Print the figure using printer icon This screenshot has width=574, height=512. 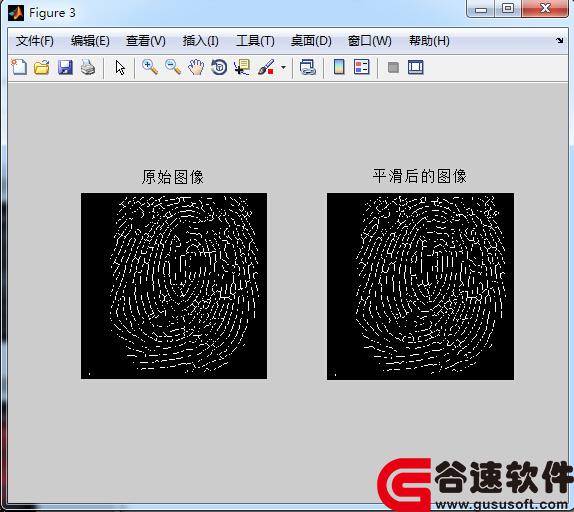[88, 68]
